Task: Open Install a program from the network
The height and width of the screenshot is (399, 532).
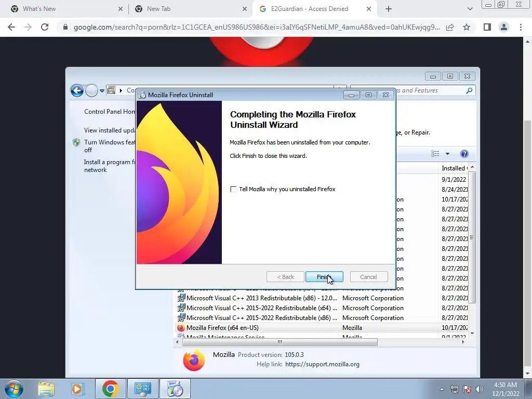Action: point(110,166)
